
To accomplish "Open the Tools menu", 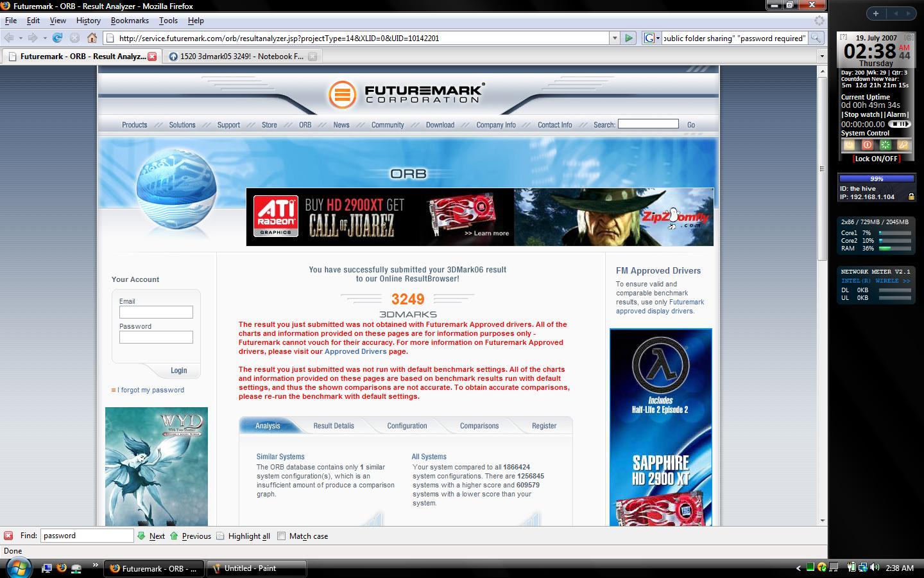I will (168, 21).
